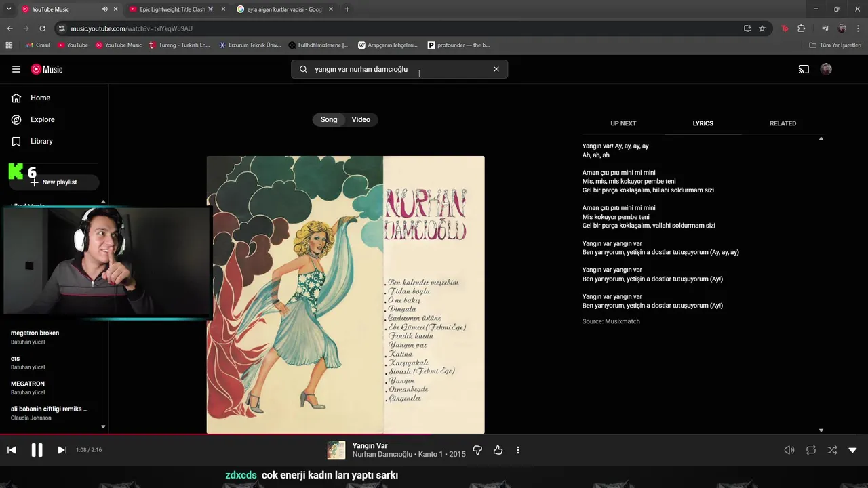
Task: Click the Cast to device icon
Action: tap(804, 69)
